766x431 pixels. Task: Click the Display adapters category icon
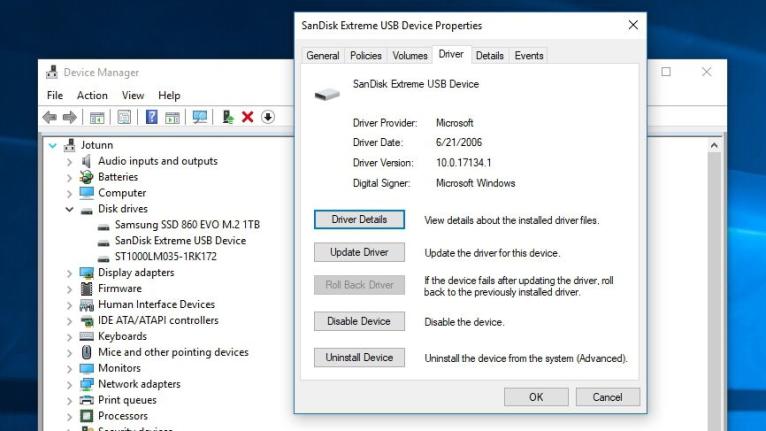tap(86, 273)
